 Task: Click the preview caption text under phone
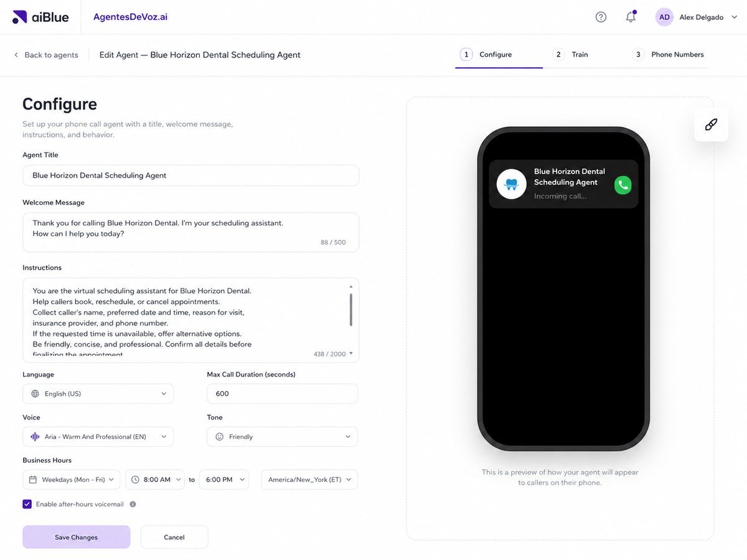tap(560, 477)
